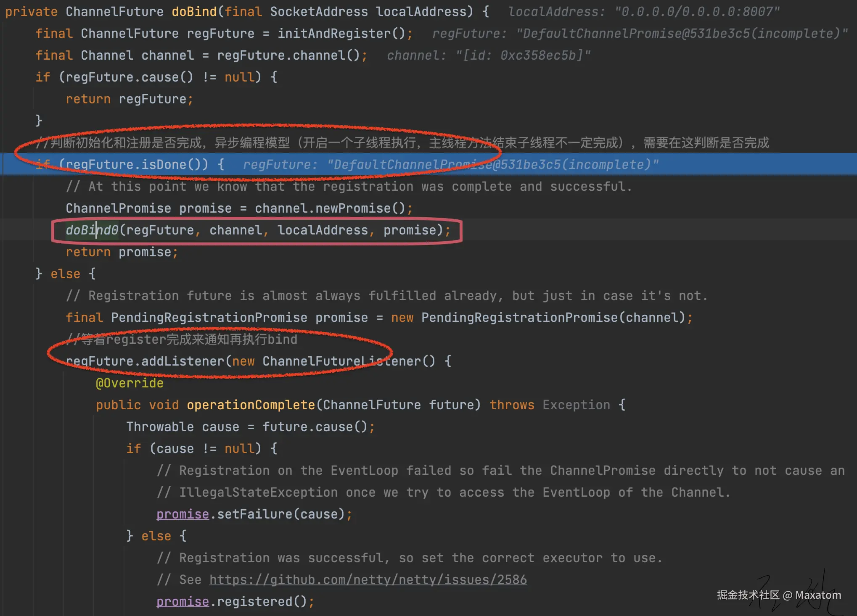This screenshot has width=857, height=616.
Task: Click the else keyword after promise.setFailure
Action: coord(156,536)
